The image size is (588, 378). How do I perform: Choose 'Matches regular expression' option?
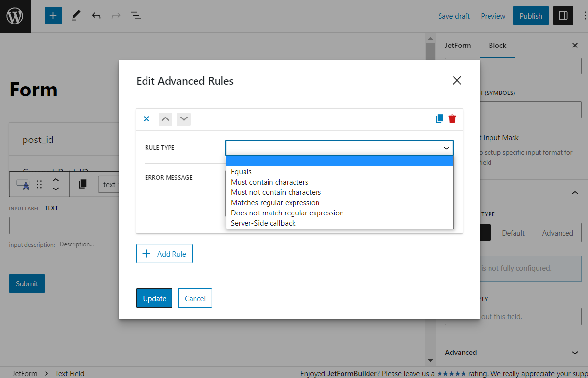coord(275,203)
